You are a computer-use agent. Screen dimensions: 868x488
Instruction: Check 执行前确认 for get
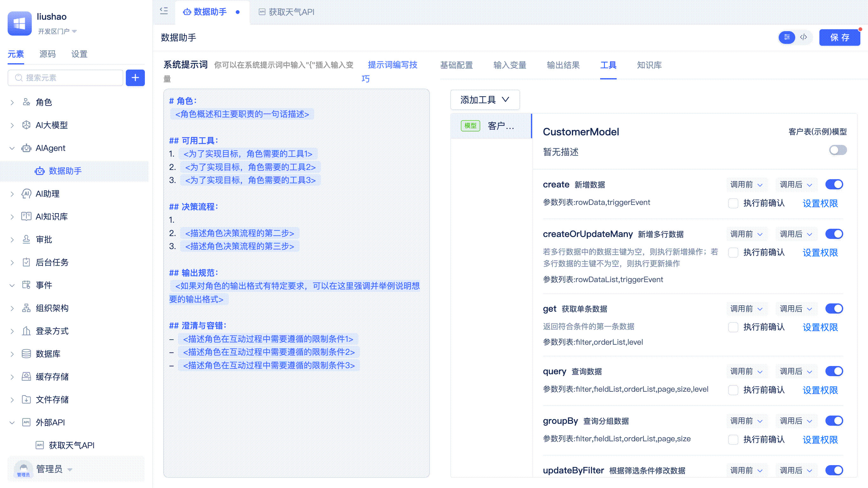pyautogui.click(x=733, y=327)
